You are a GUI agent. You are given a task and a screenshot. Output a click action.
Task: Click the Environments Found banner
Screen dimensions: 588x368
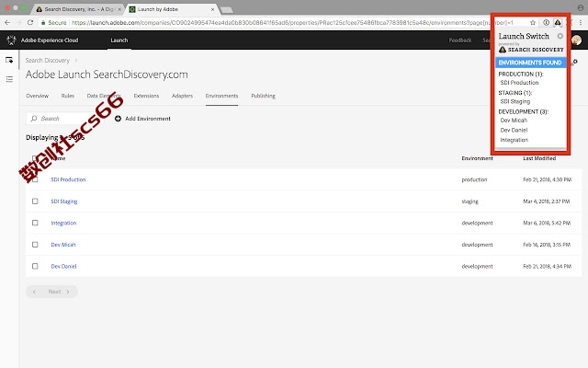(530, 63)
